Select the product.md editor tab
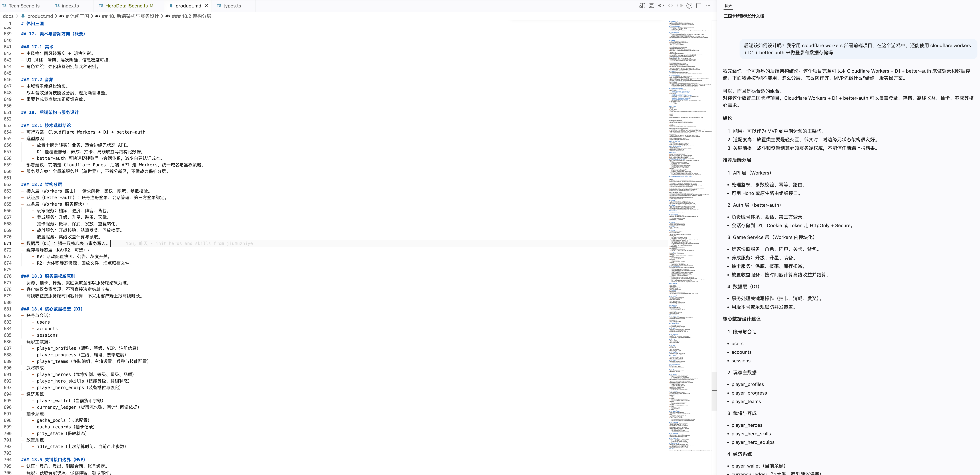The image size is (980, 475). click(188, 6)
